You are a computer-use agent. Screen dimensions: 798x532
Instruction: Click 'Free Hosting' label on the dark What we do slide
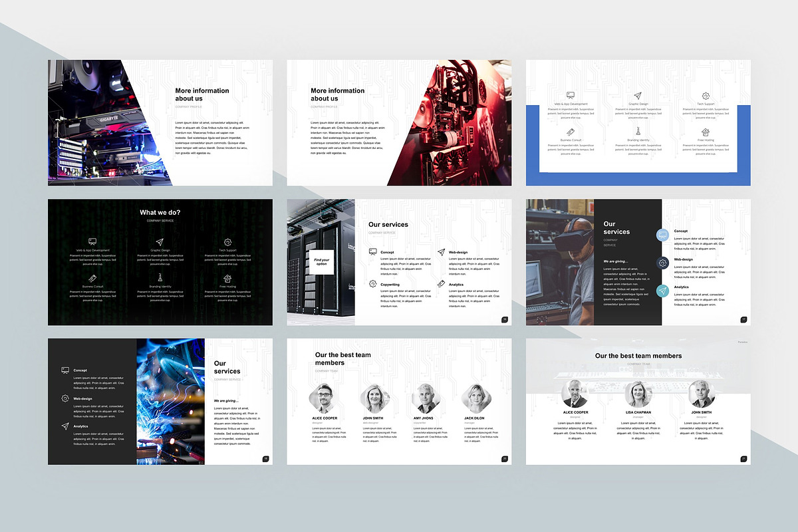tap(227, 287)
